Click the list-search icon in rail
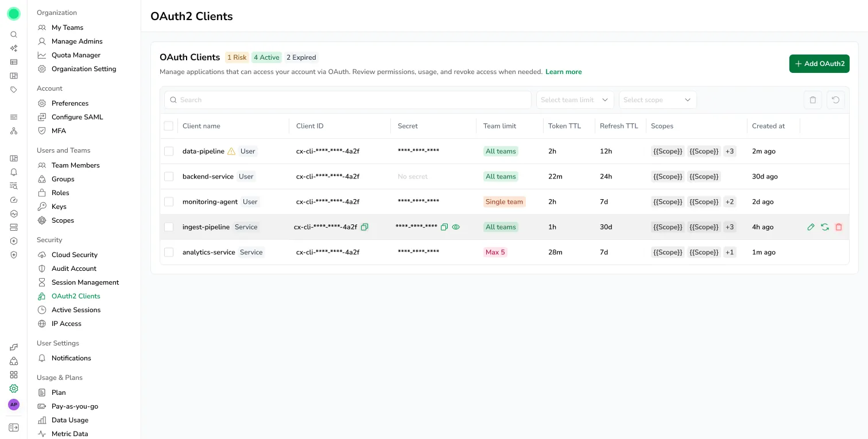Image resolution: width=868 pixels, height=439 pixels. click(14, 186)
